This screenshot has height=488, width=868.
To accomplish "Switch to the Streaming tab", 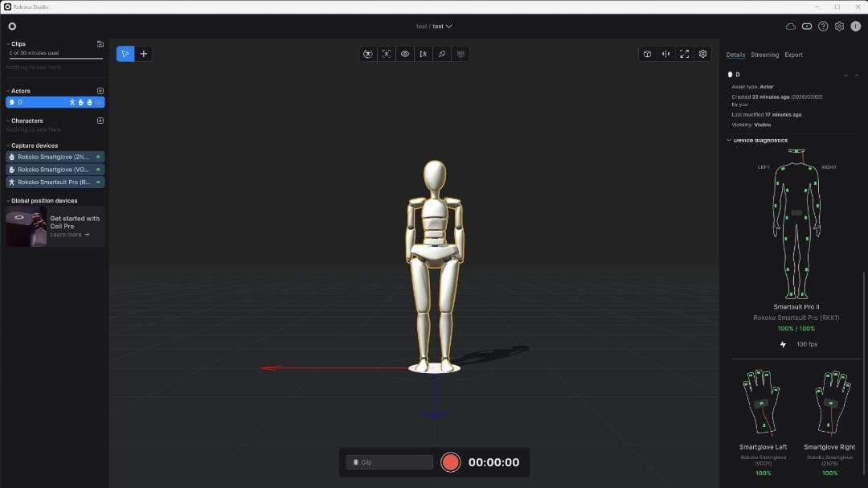I will [764, 55].
